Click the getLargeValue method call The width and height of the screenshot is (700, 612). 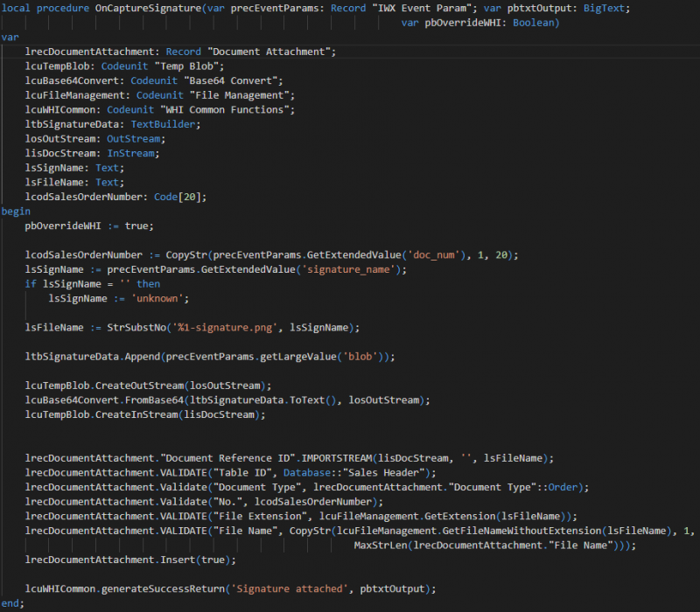tap(298, 357)
